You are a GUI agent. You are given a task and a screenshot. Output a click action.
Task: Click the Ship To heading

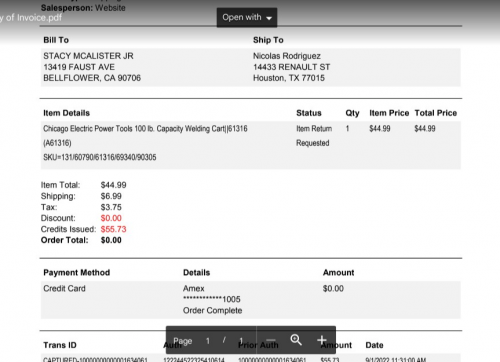(x=268, y=40)
